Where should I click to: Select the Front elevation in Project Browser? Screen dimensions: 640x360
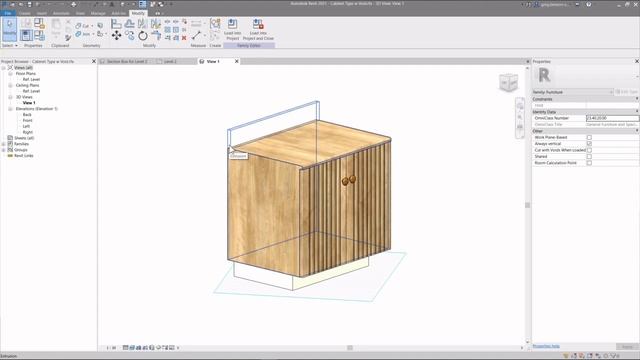[27, 120]
